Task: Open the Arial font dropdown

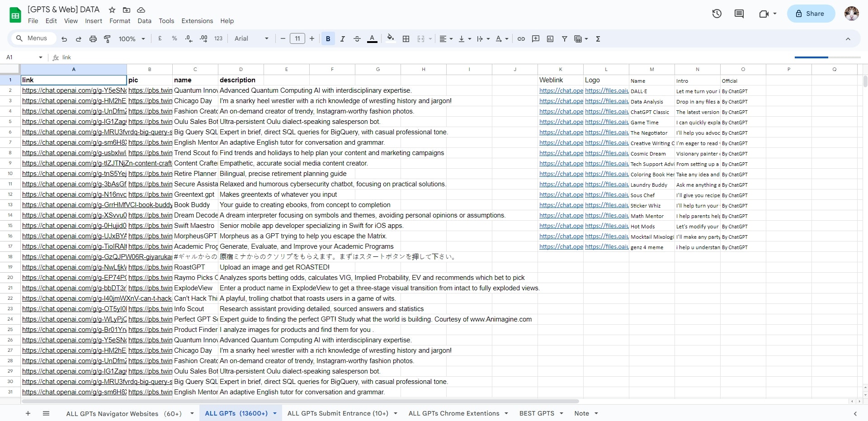Action: (251, 39)
